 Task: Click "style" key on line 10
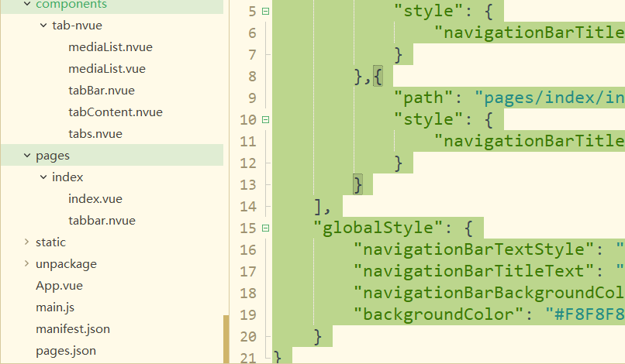[x=429, y=119]
